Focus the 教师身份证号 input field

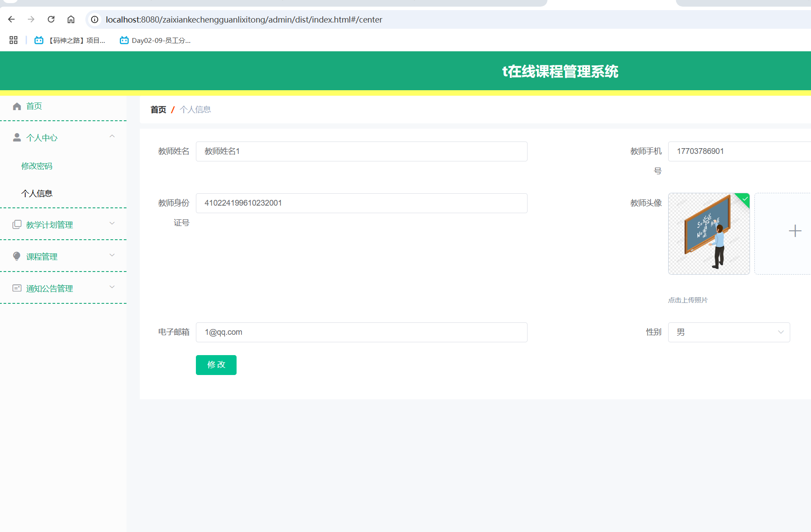point(361,203)
